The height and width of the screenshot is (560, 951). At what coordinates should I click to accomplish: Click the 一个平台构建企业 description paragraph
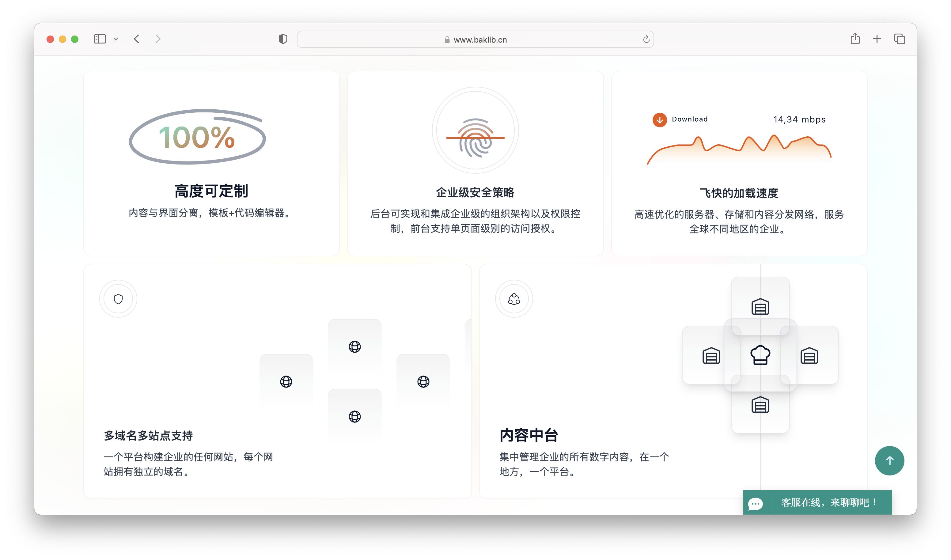(x=188, y=464)
